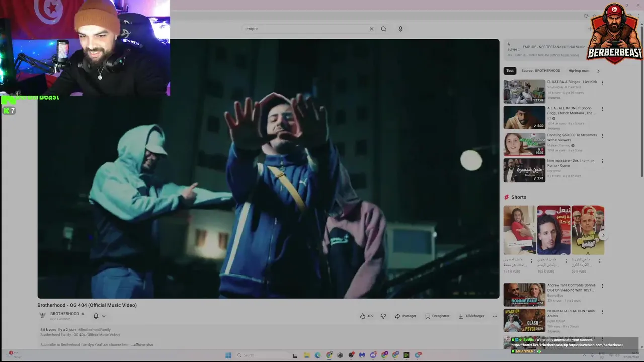The height and width of the screenshot is (362, 644).
Task: Open options for the 53 k vues Short
Action: (599, 261)
